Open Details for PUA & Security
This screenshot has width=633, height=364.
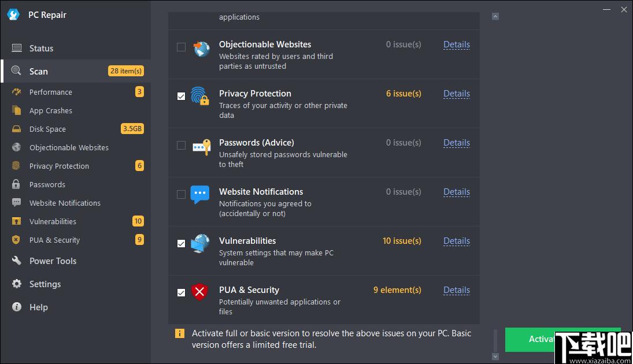tap(457, 290)
